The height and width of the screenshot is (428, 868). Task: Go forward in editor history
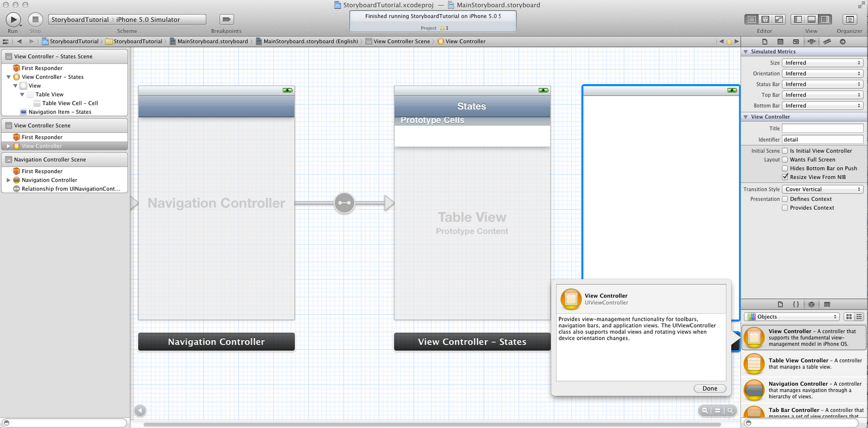pyautogui.click(x=31, y=41)
